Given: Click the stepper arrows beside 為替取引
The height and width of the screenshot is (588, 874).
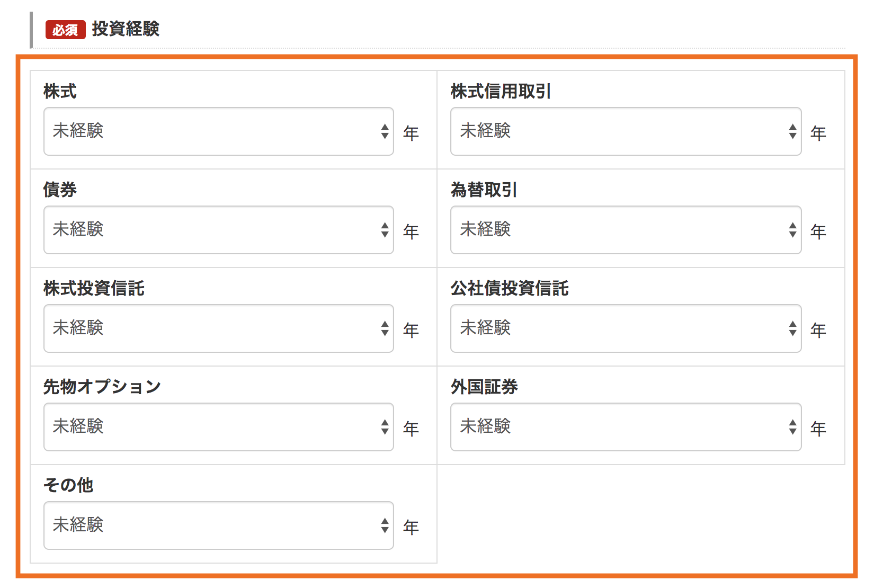Looking at the screenshot, I should [x=791, y=230].
